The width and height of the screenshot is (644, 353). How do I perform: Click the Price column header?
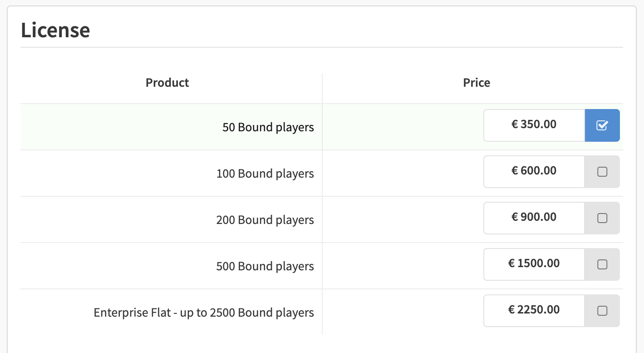(x=477, y=83)
